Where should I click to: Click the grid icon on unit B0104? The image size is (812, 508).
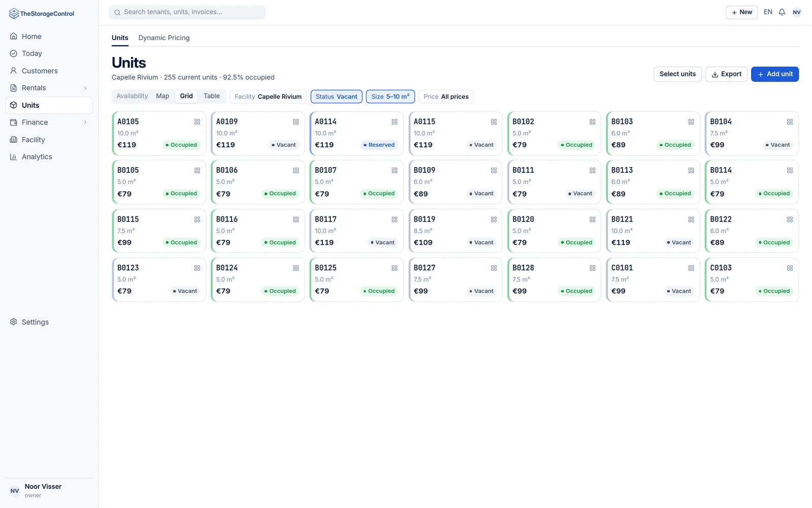[790, 122]
